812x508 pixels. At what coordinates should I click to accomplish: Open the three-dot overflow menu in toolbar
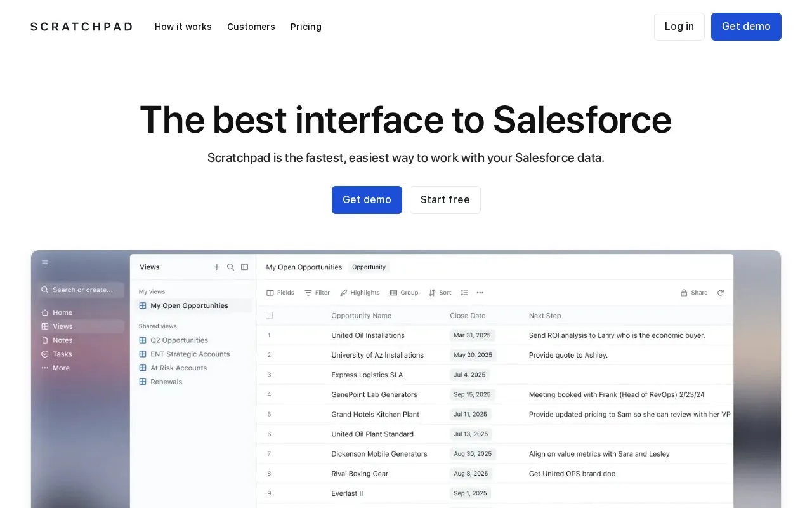tap(480, 293)
